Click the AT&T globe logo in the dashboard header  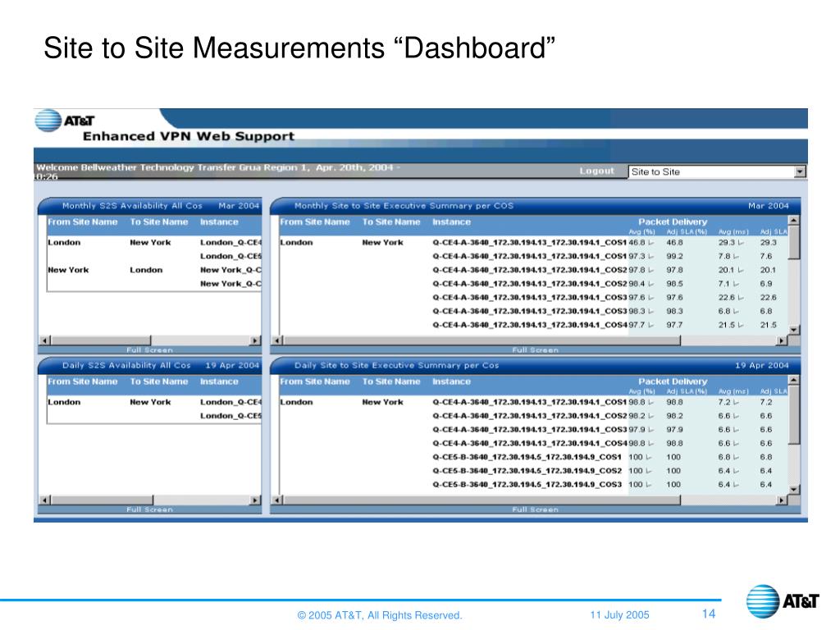point(48,121)
